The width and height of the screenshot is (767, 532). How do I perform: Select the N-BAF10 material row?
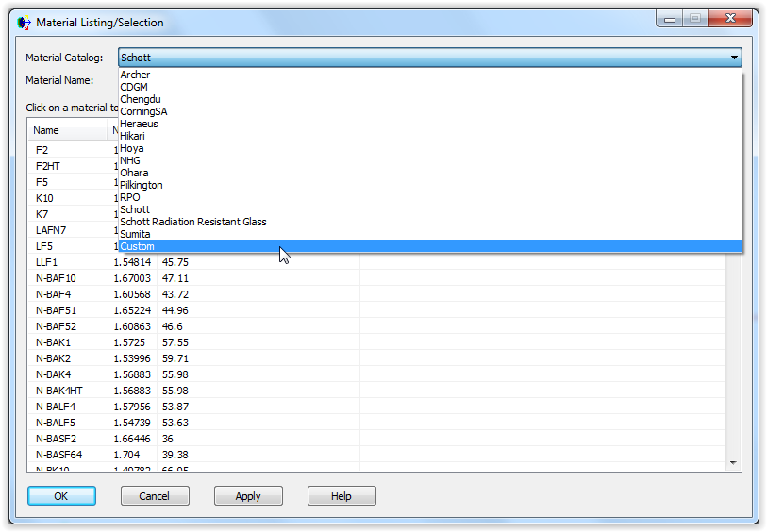point(56,278)
